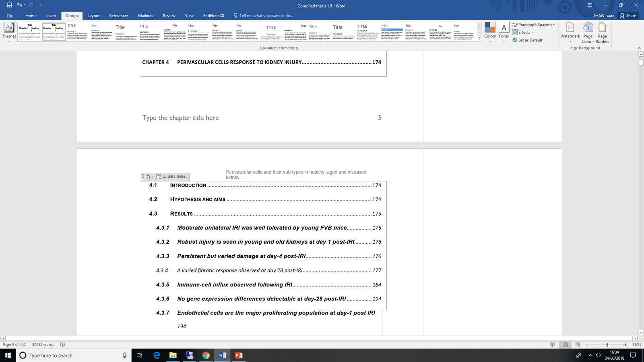
Task: Switch to the References tab
Action: tap(119, 16)
